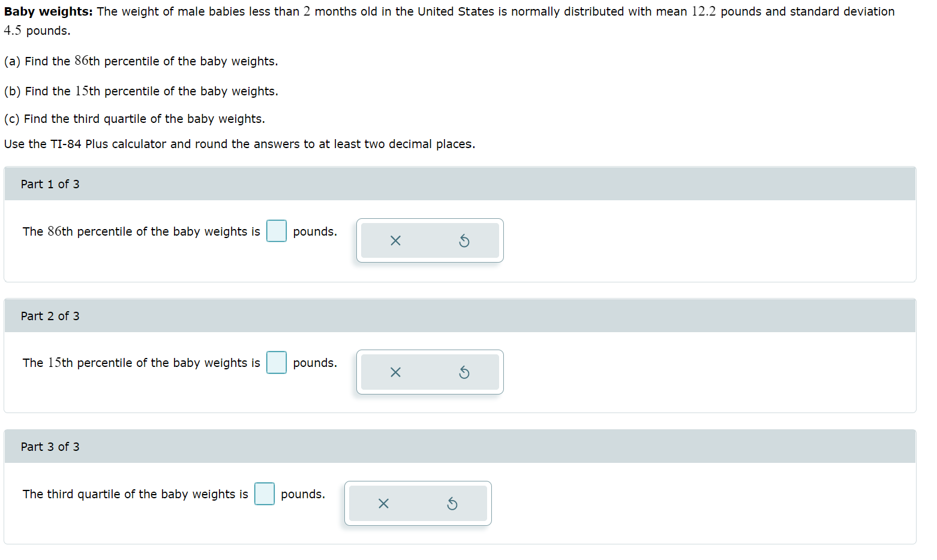Click the undo icon beside the 86th percentile answer
The image size is (937, 560).
click(x=464, y=240)
